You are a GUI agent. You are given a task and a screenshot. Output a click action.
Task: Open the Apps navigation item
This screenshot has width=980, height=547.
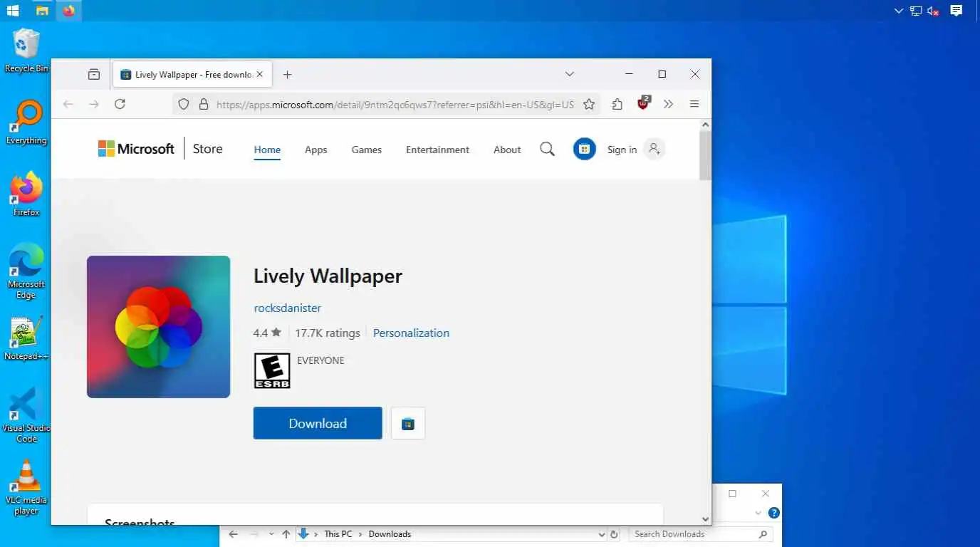click(x=316, y=150)
